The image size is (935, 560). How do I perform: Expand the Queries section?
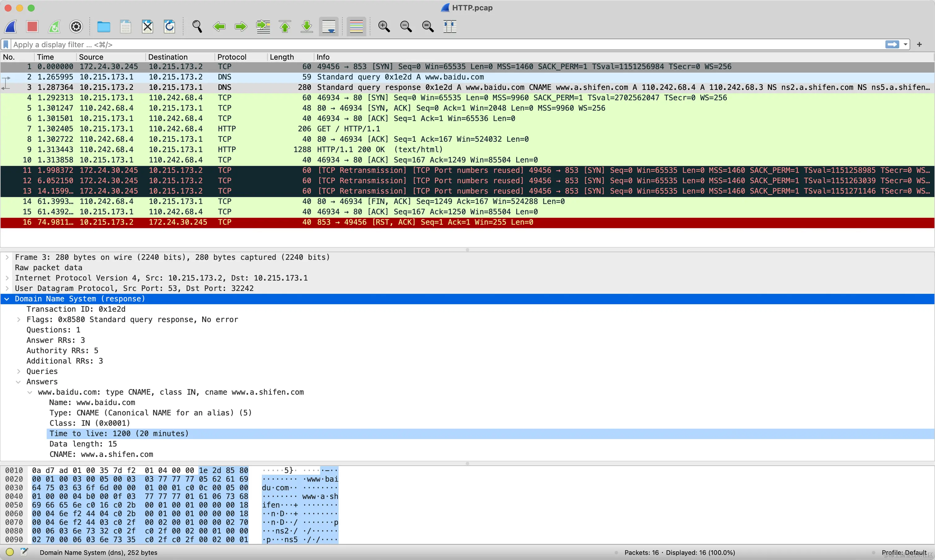[x=19, y=371]
